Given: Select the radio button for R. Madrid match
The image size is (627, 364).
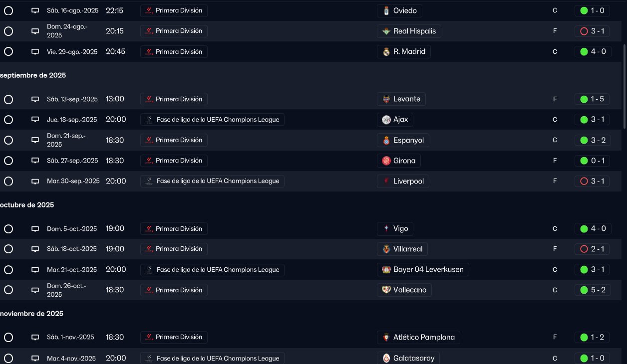Looking at the screenshot, I should tap(8, 51).
